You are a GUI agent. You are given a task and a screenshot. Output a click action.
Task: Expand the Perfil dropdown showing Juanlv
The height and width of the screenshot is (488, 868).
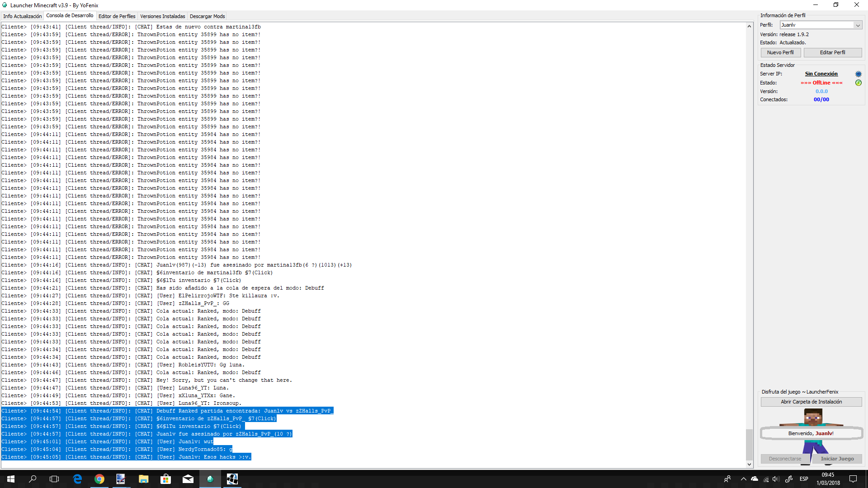coord(858,25)
